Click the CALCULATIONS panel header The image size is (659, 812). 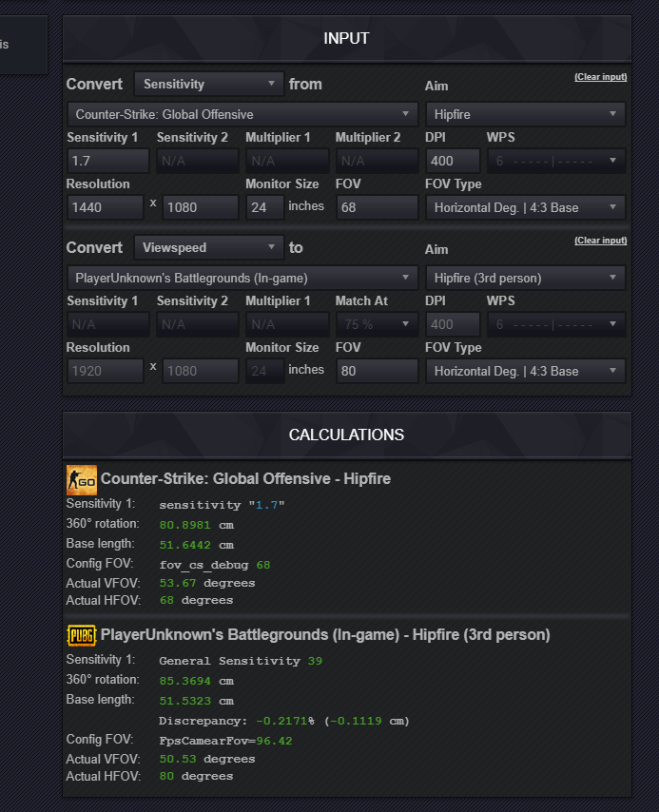click(x=346, y=435)
